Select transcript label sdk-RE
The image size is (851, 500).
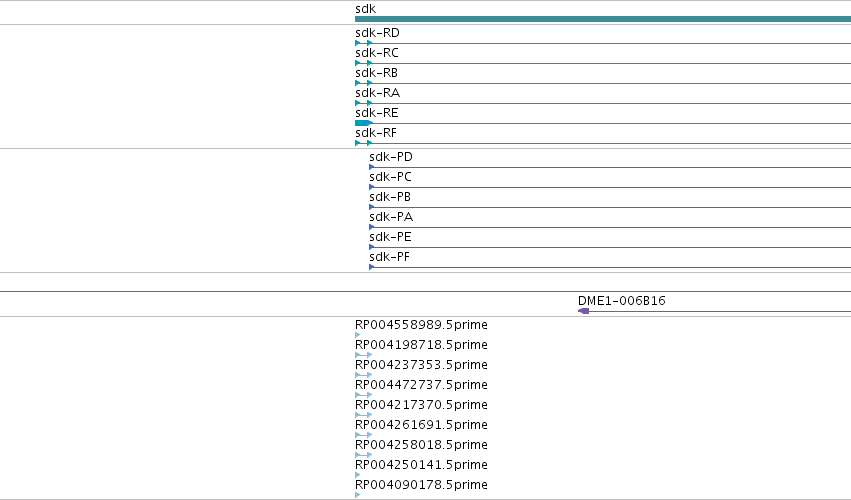point(377,113)
